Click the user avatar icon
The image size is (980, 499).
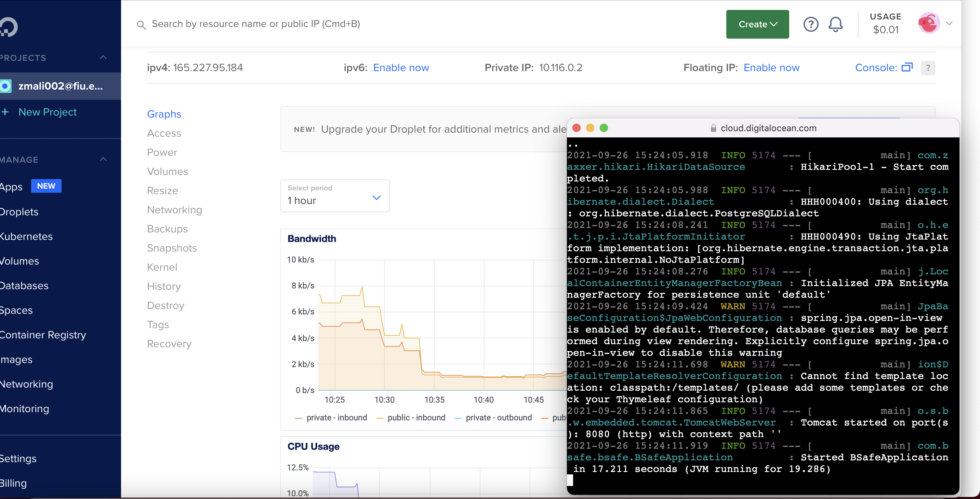[929, 24]
